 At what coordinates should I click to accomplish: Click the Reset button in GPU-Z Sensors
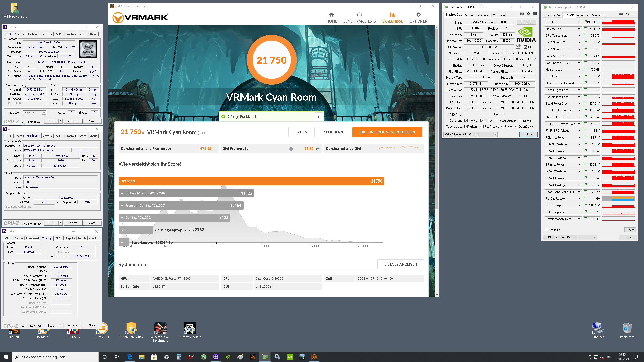(630, 230)
